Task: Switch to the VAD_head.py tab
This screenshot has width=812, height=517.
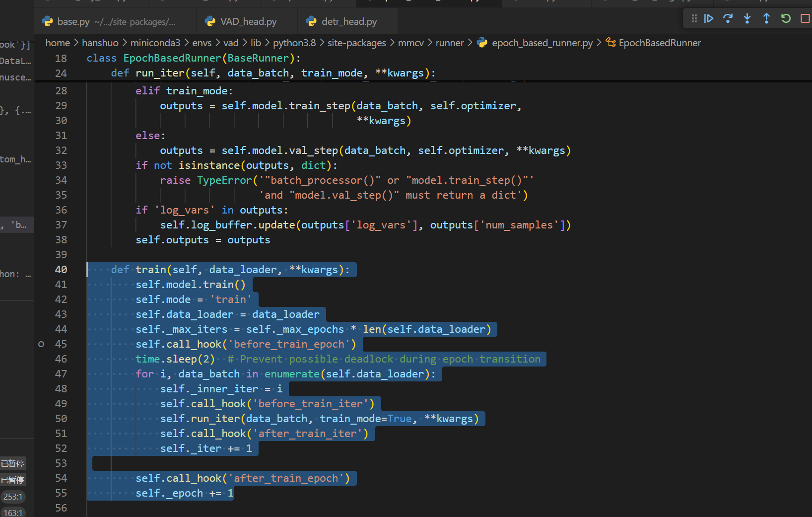Action: point(248,22)
